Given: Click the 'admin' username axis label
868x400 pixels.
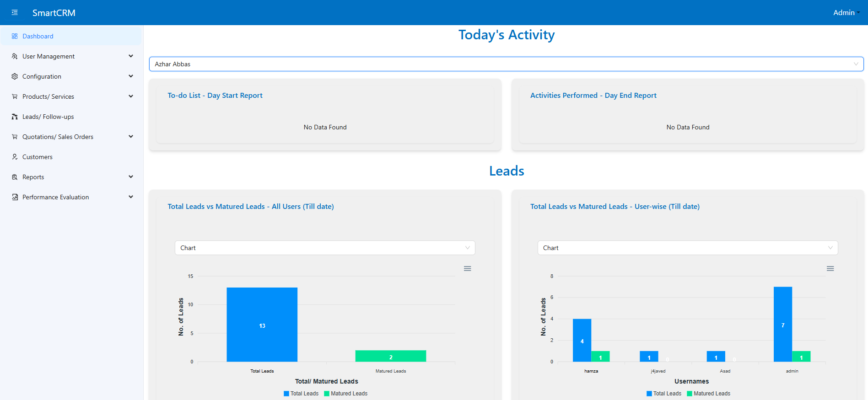Looking at the screenshot, I should 792,371.
